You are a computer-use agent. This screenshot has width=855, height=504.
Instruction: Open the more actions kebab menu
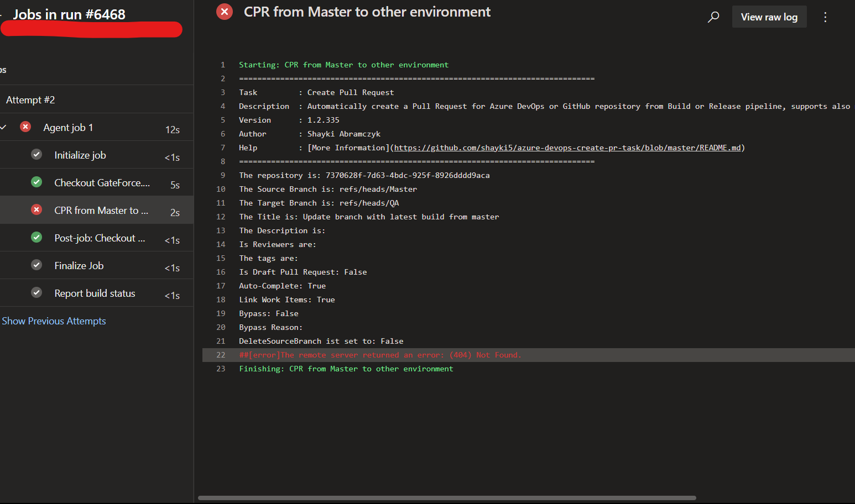tap(825, 17)
